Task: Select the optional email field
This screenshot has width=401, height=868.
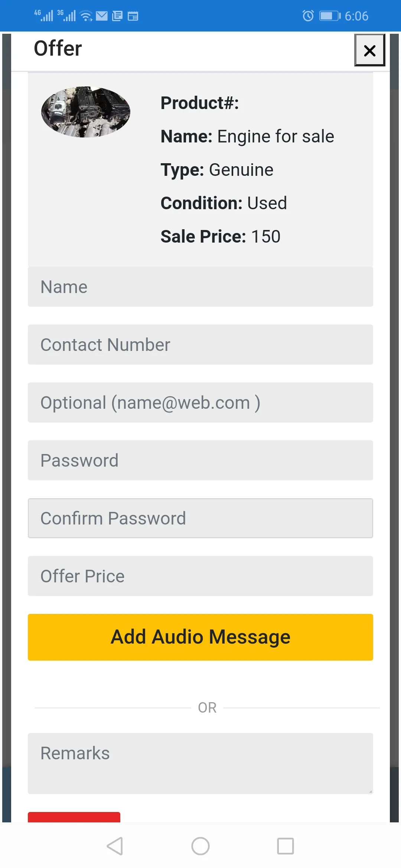Action: click(x=200, y=402)
